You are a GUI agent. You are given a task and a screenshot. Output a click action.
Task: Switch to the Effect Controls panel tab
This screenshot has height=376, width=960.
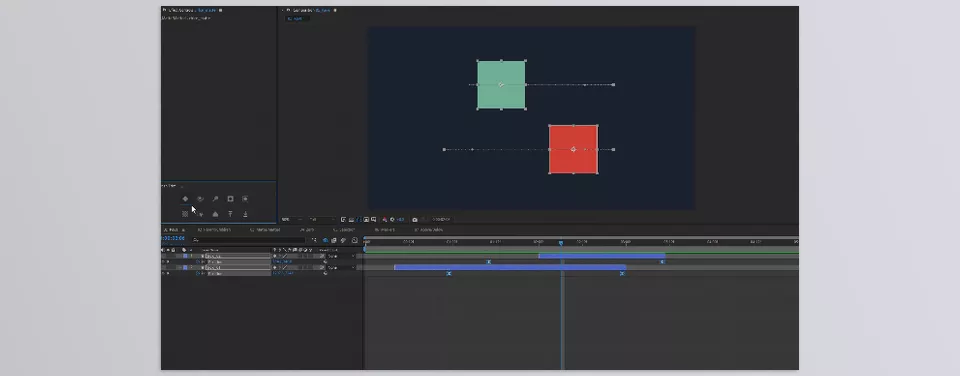click(192, 10)
